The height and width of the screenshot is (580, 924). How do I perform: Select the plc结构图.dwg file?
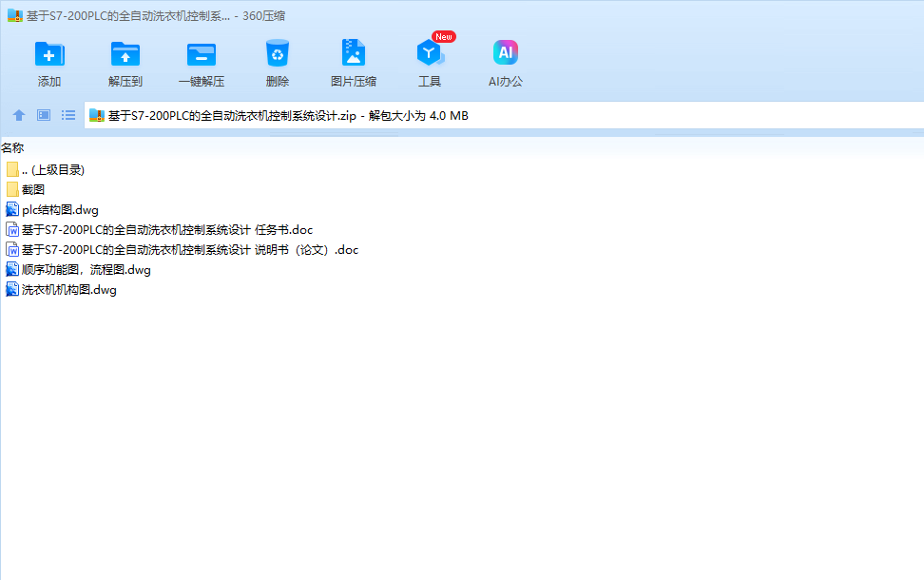click(x=52, y=210)
